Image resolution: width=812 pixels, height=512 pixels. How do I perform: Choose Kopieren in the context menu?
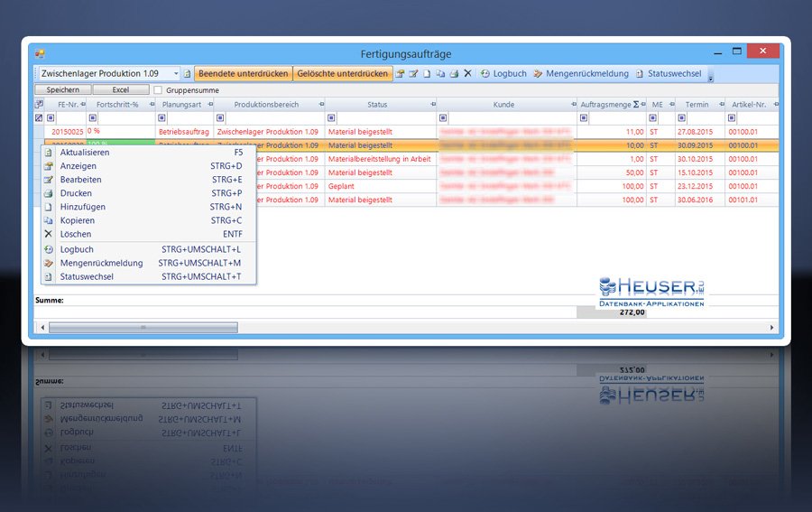pos(149,220)
